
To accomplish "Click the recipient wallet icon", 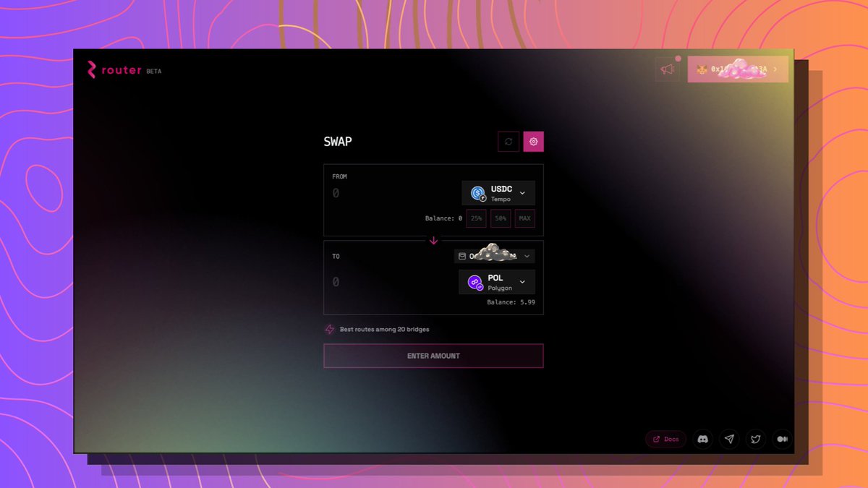I will [x=462, y=256].
